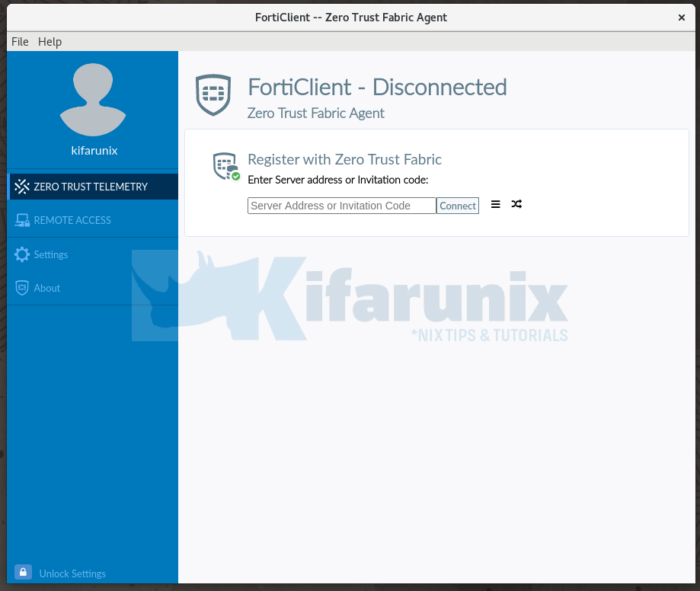Click the 'FortiClient - Disconnected' title
This screenshot has height=591, width=700.
click(377, 87)
